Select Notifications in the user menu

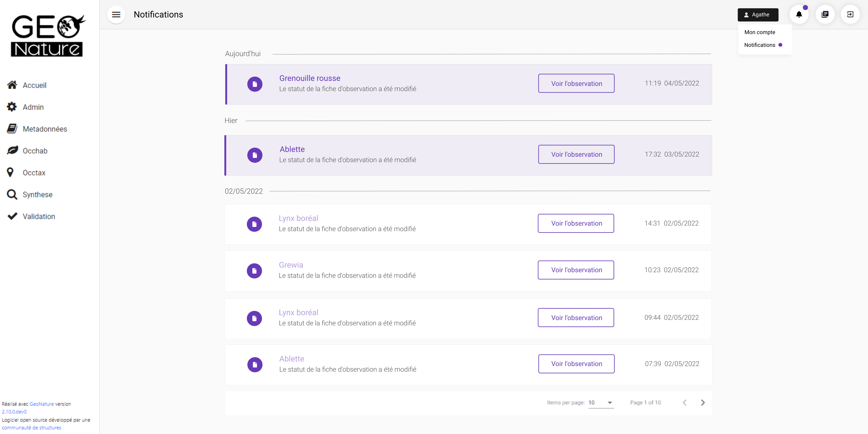760,45
